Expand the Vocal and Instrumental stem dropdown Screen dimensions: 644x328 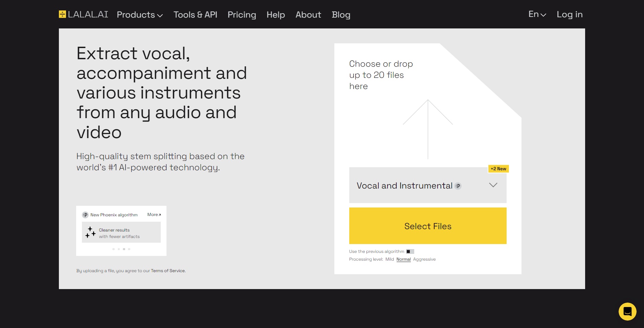point(428,185)
